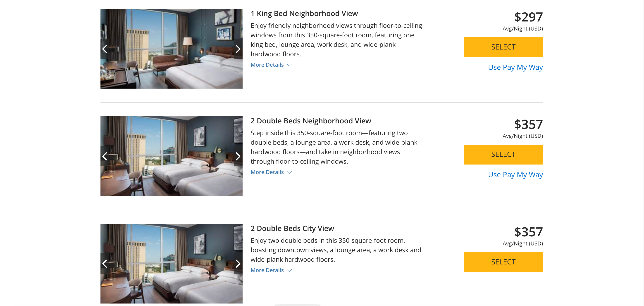Next photo for Double Beds City View
This screenshot has width=644, height=306.
[x=238, y=264]
